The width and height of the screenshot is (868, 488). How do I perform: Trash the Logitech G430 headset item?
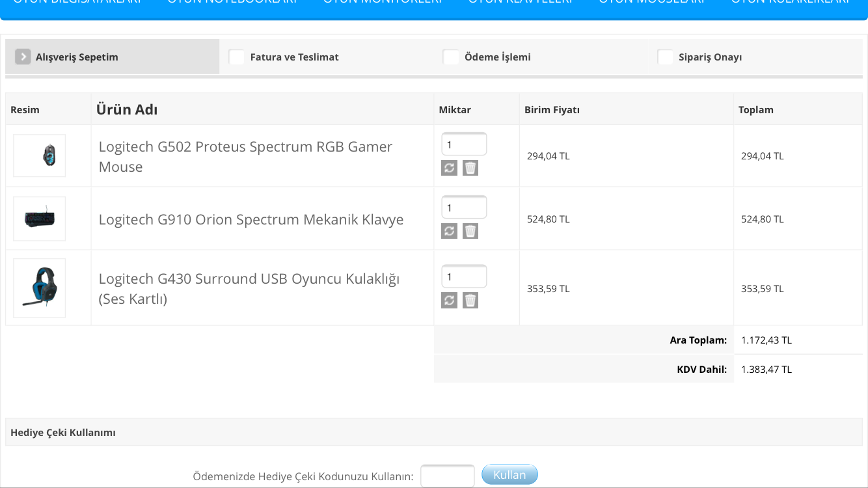[x=470, y=300]
